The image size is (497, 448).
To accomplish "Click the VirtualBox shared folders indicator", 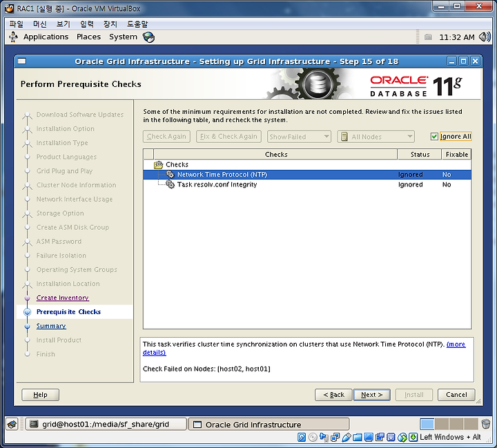I will 358,438.
